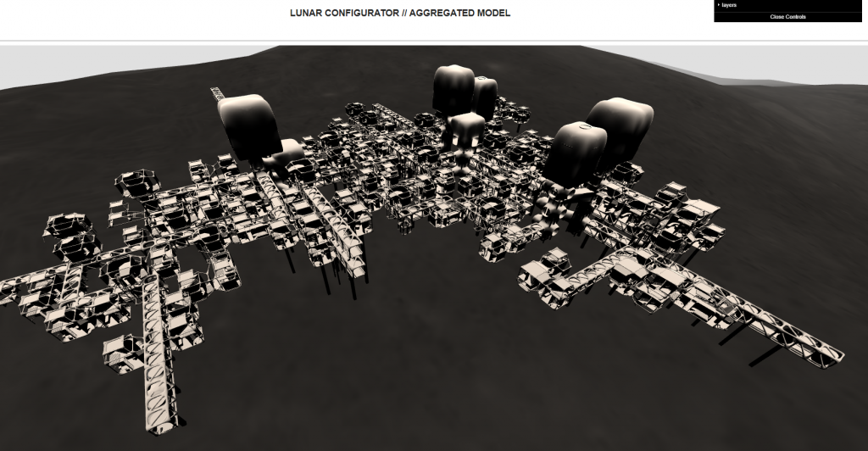Click the triangle arrow beside layers
The image size is (868, 451).
coord(719,5)
